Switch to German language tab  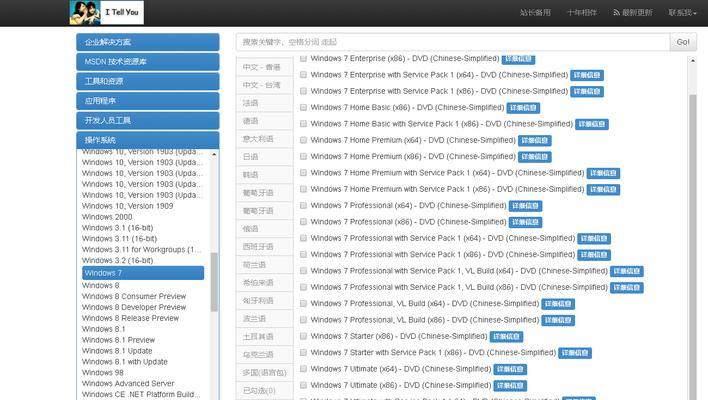point(265,121)
